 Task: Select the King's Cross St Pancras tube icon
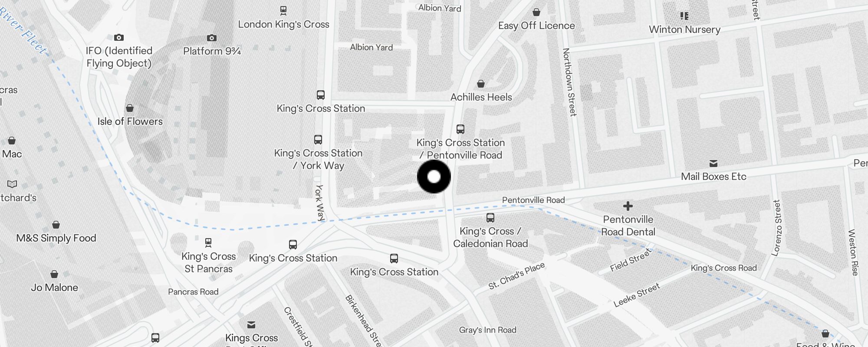pos(208,242)
